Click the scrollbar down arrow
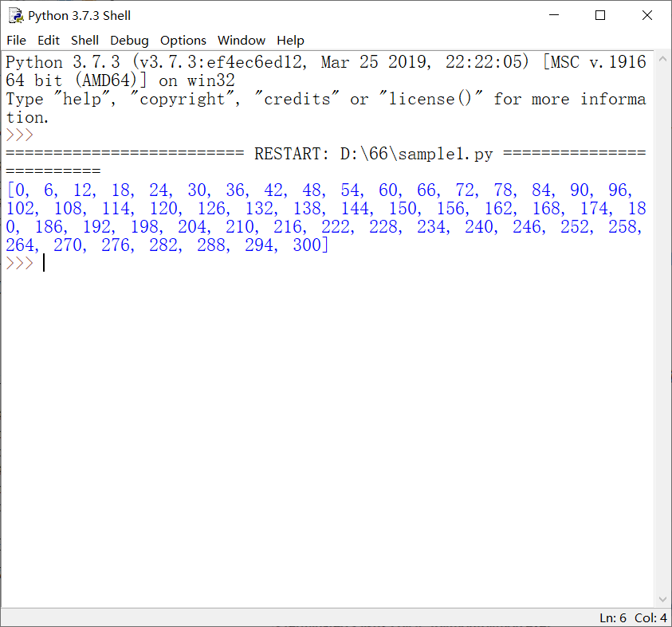The height and width of the screenshot is (627, 672). click(662, 599)
